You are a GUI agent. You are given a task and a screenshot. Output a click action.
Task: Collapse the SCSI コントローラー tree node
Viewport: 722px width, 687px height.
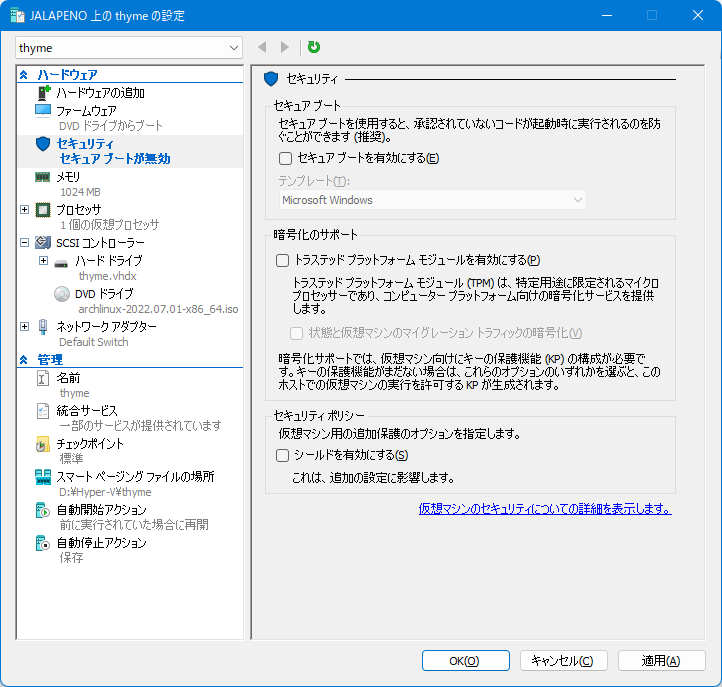24,242
